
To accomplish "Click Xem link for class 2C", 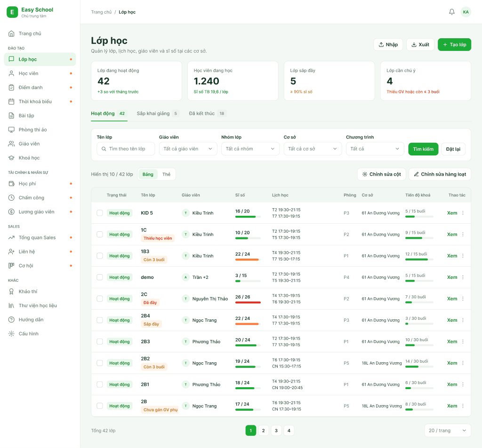I will (452, 299).
